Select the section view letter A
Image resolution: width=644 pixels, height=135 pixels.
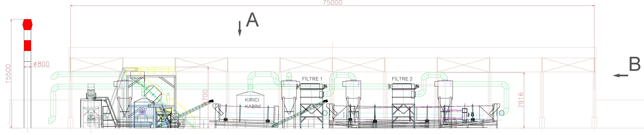252,20
